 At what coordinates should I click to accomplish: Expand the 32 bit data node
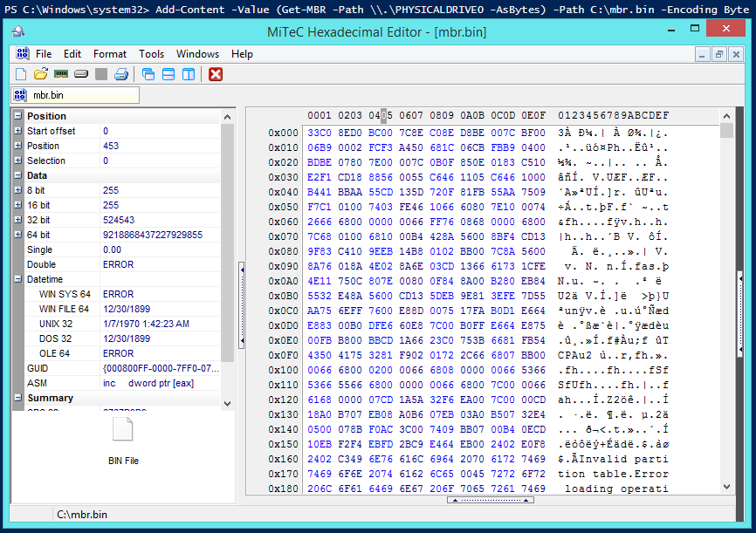click(x=17, y=219)
